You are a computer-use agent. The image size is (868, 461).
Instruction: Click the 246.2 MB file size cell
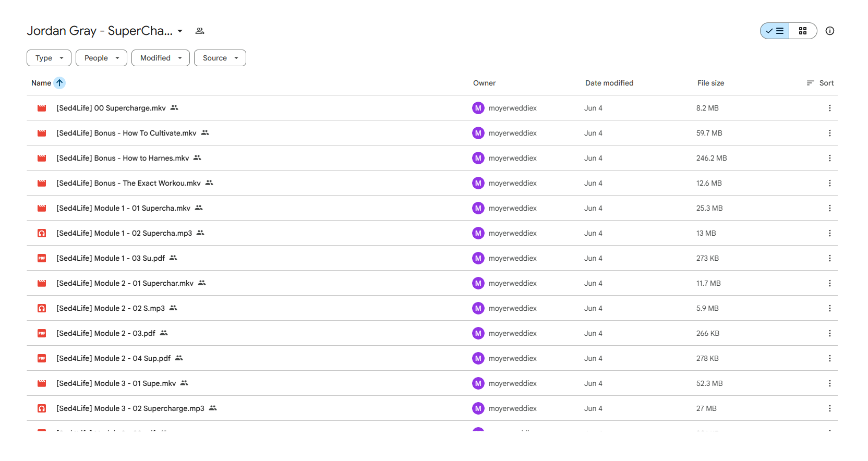click(712, 158)
